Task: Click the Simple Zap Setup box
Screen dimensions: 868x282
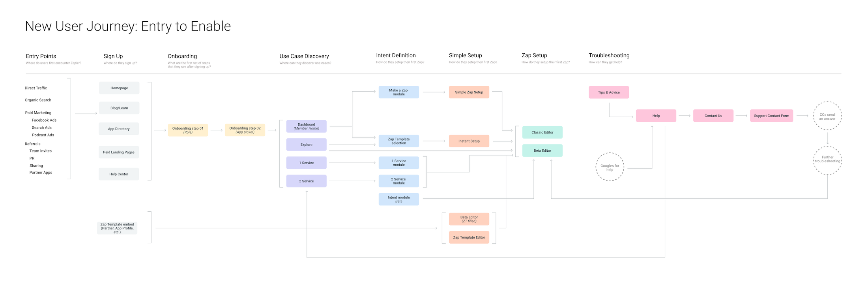Action: tap(469, 92)
